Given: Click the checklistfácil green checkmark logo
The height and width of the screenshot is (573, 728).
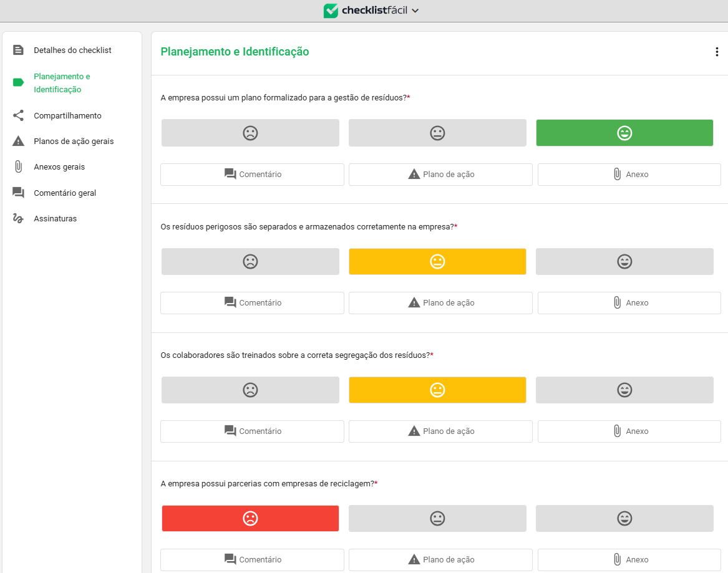Looking at the screenshot, I should (x=331, y=11).
